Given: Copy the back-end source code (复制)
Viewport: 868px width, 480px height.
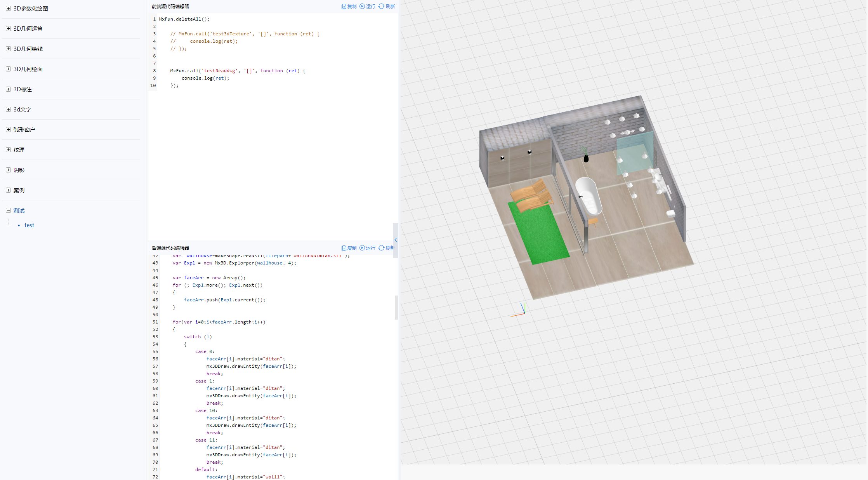Looking at the screenshot, I should pyautogui.click(x=349, y=248).
